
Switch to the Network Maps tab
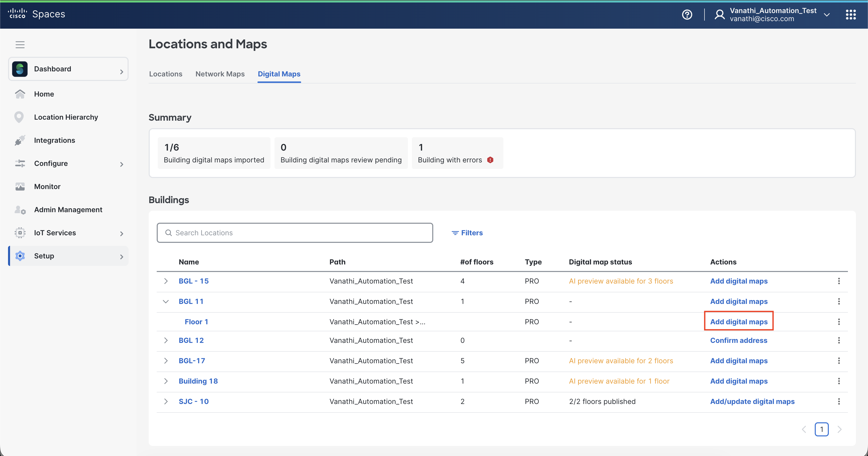(x=220, y=74)
